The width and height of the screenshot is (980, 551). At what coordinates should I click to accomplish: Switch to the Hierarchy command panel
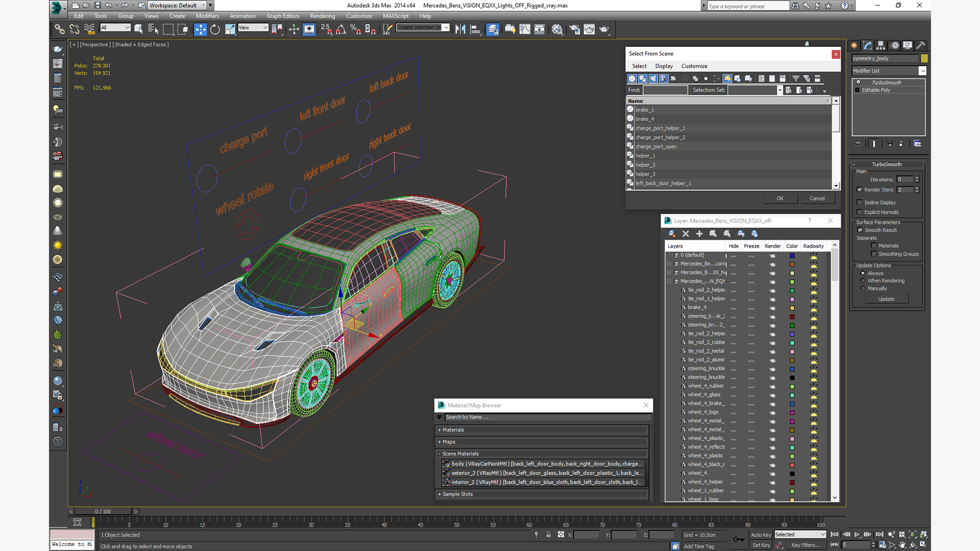[880, 45]
